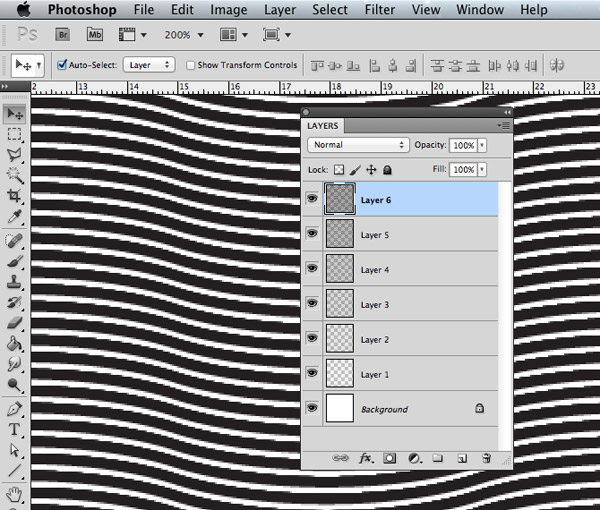
Task: Toggle visibility of the Background layer
Action: coord(311,409)
